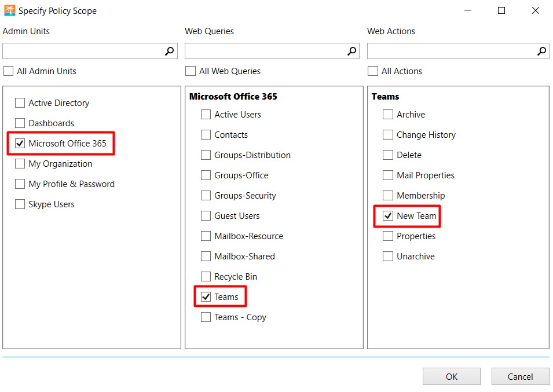Check the All Web Queries checkbox
553x392 pixels.
tap(191, 71)
